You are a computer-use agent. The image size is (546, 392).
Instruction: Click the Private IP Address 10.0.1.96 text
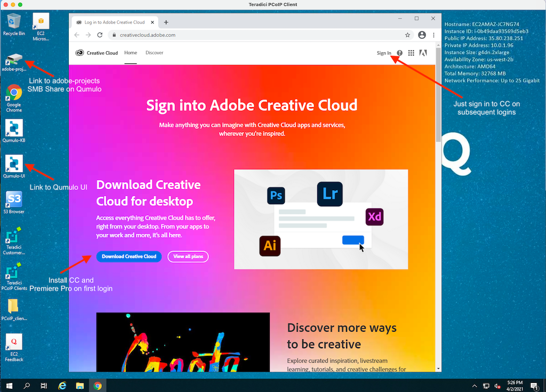[479, 45]
